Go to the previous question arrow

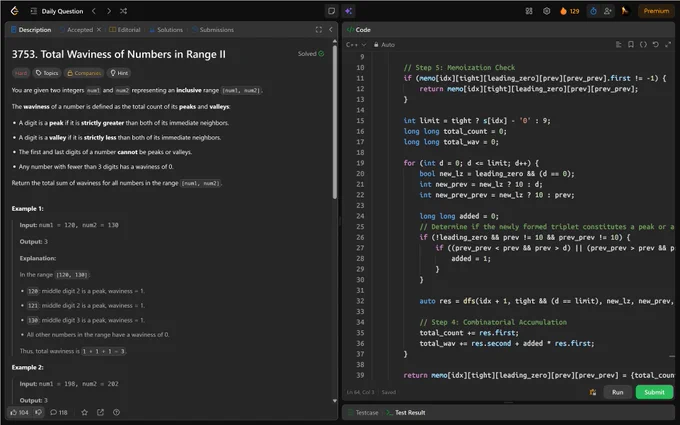point(94,11)
